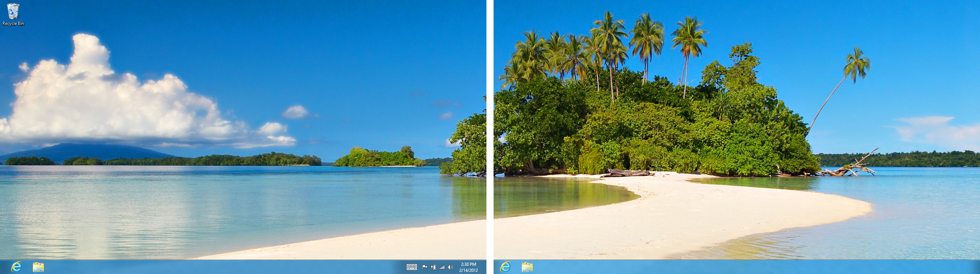The width and height of the screenshot is (980, 274).
Task: Select the Recycle Bin text label
Action: [13, 24]
